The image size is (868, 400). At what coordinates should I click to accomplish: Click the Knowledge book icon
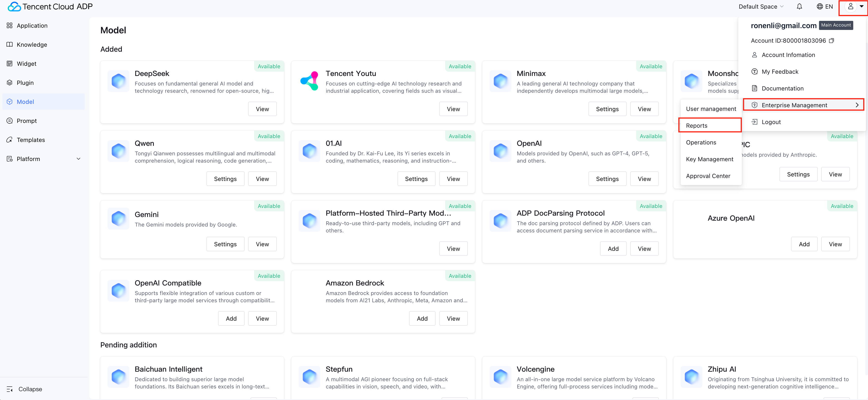click(x=10, y=45)
